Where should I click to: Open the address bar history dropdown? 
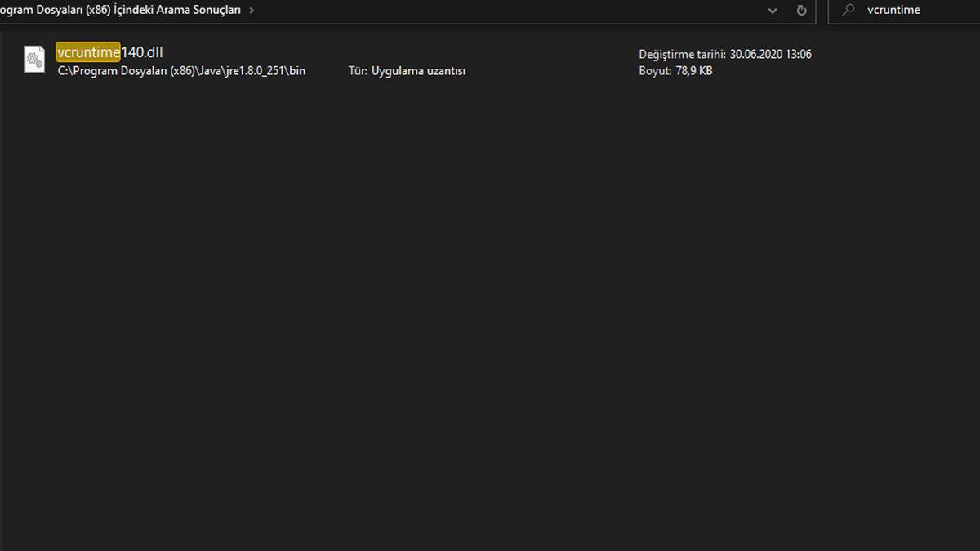773,11
